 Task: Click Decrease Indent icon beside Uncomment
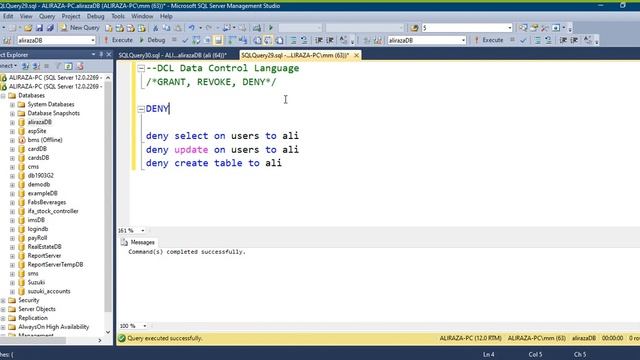click(x=318, y=40)
